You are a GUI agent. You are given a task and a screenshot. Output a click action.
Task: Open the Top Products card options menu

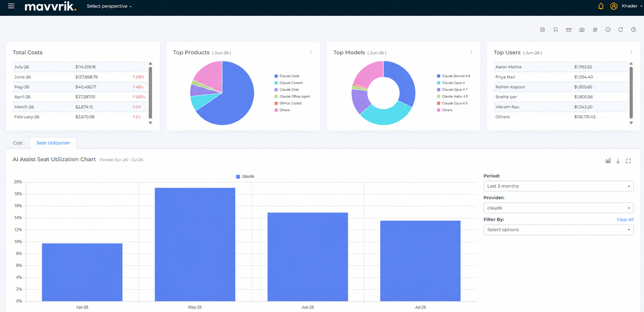coord(311,52)
